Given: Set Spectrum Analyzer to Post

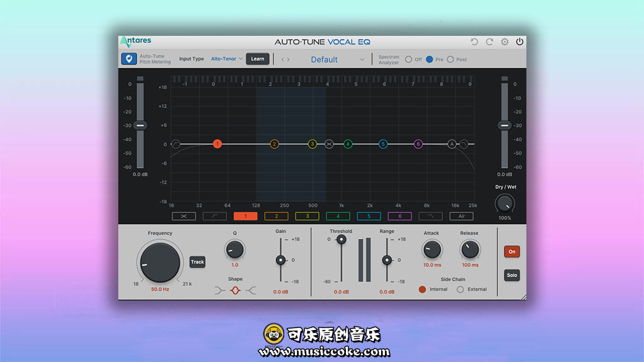Looking at the screenshot, I should pyautogui.click(x=450, y=60).
